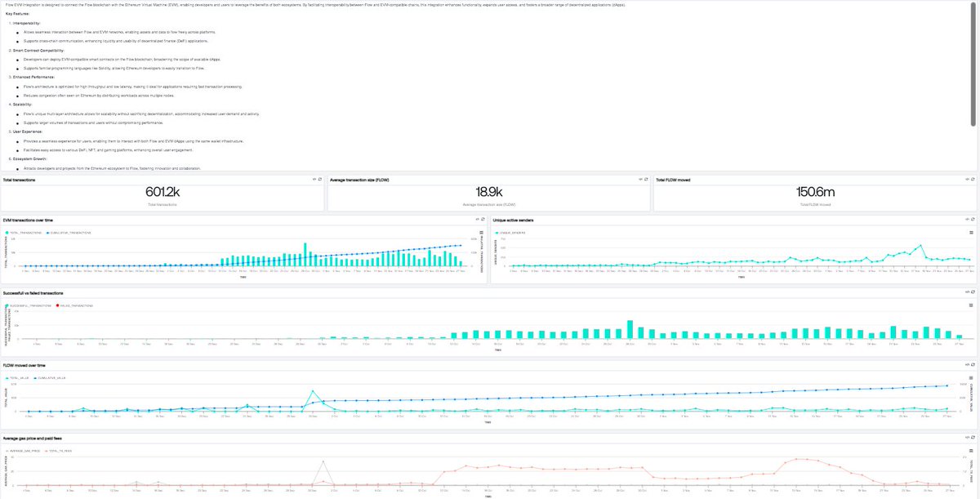Toggle AVERAGE_GAS_PRICE series in legend
Screen dimensions: 980x499
pos(23,451)
